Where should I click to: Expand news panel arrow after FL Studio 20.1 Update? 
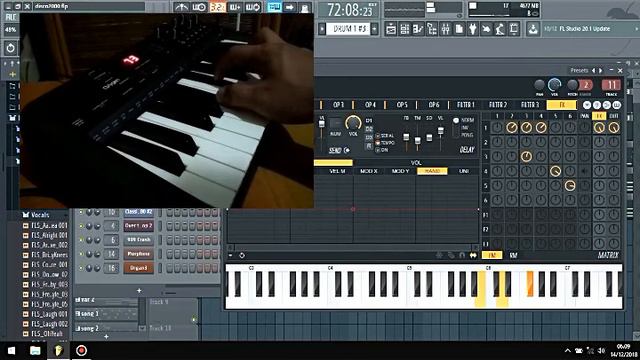(x=636, y=29)
